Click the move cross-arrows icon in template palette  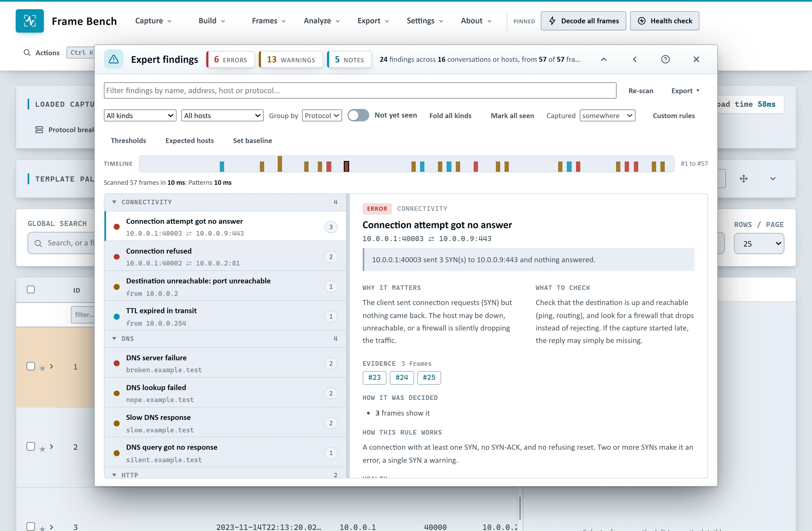pos(744,179)
